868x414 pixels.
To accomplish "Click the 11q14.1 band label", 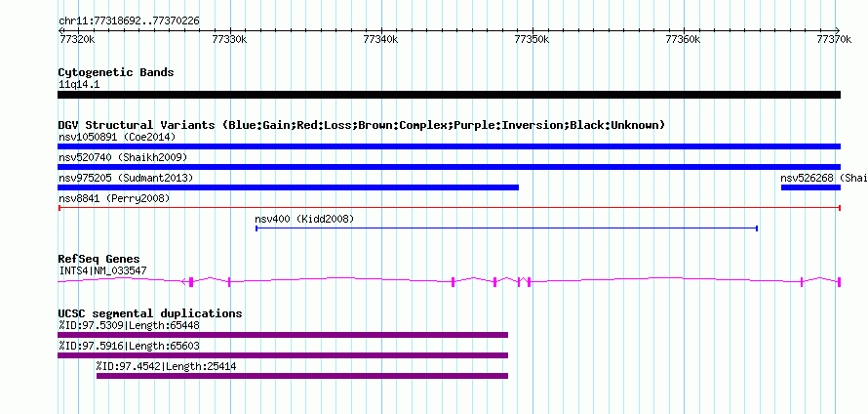I will pos(79,84).
